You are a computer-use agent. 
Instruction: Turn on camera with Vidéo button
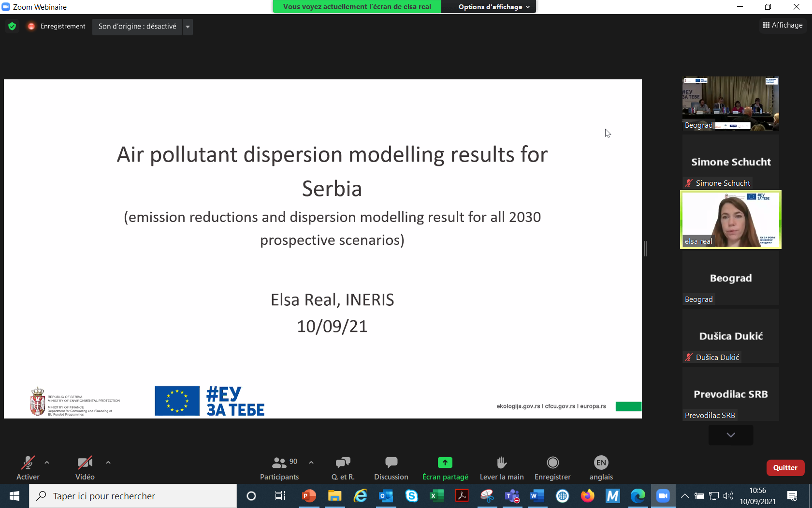(x=85, y=467)
